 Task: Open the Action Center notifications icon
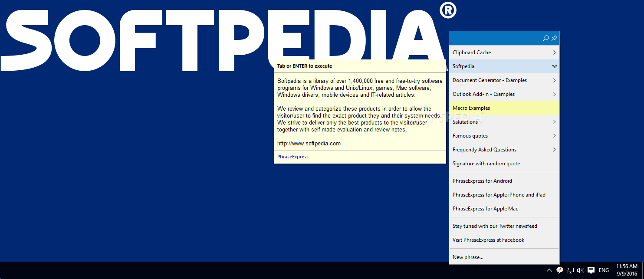click(x=591, y=270)
